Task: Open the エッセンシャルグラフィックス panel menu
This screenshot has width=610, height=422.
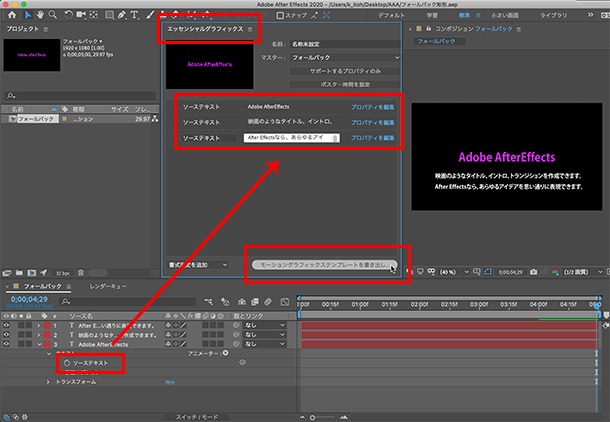Action: coord(250,29)
